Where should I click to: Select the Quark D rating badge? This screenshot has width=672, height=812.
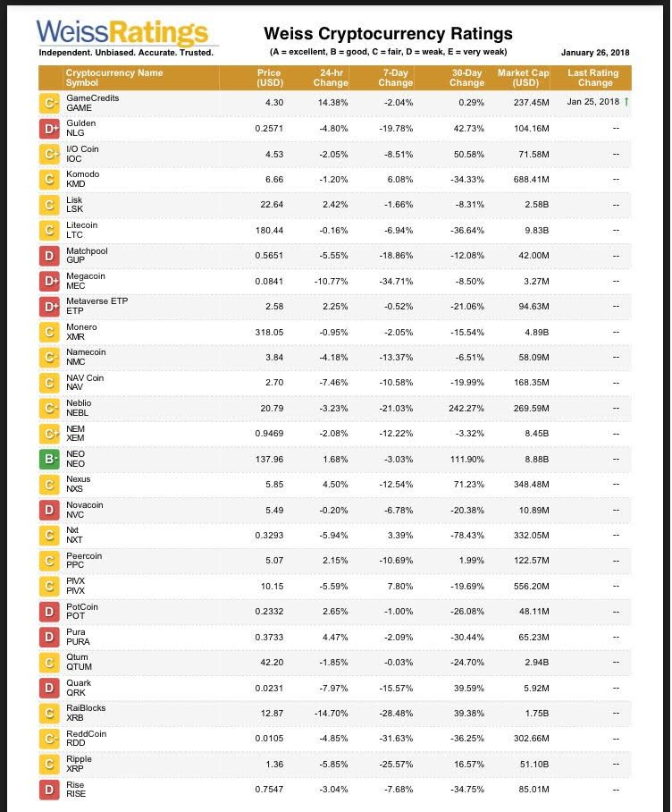coord(51,689)
